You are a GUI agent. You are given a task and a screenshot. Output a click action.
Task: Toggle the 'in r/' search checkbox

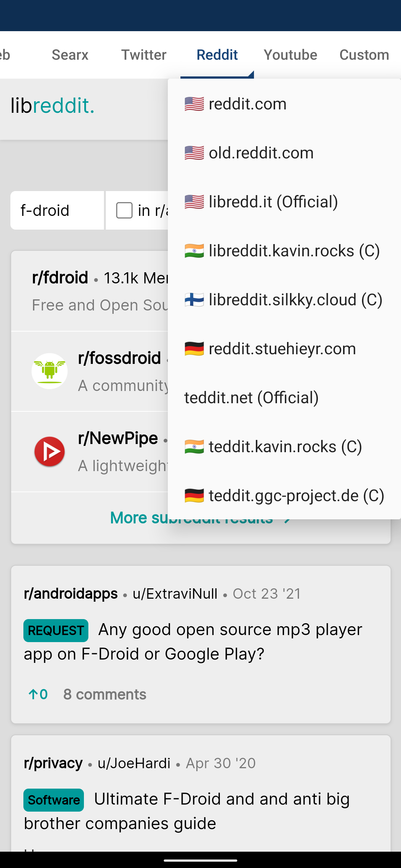point(124,210)
